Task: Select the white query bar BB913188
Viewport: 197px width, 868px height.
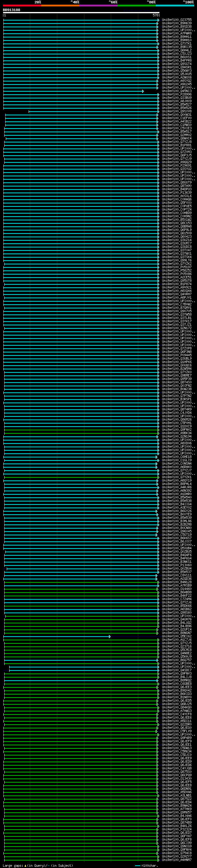Action: (x=81, y=12)
